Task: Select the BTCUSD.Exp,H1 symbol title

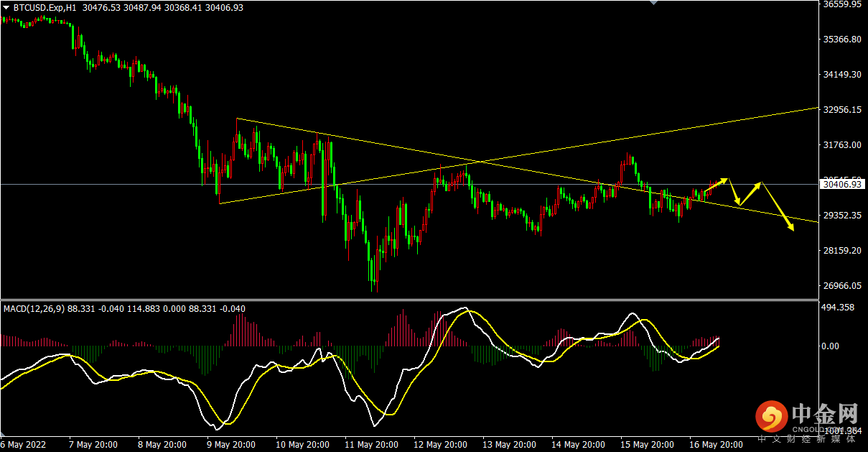Action: [46, 7]
